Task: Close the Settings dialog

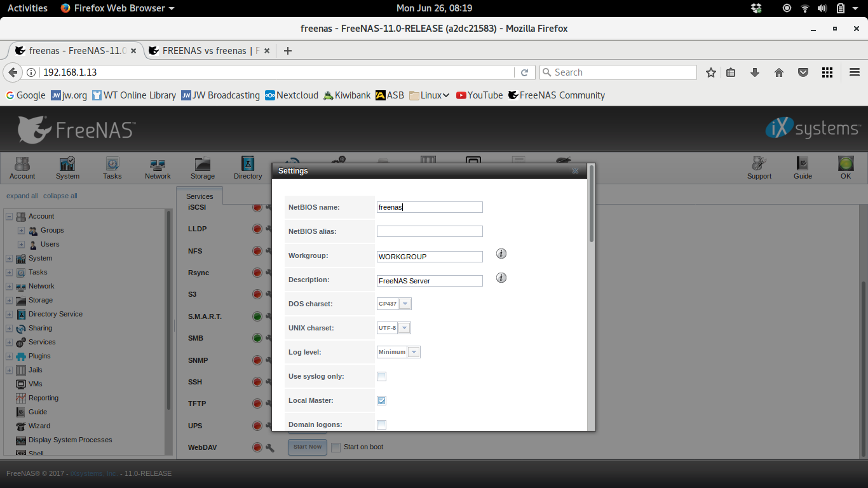Action: click(x=575, y=171)
